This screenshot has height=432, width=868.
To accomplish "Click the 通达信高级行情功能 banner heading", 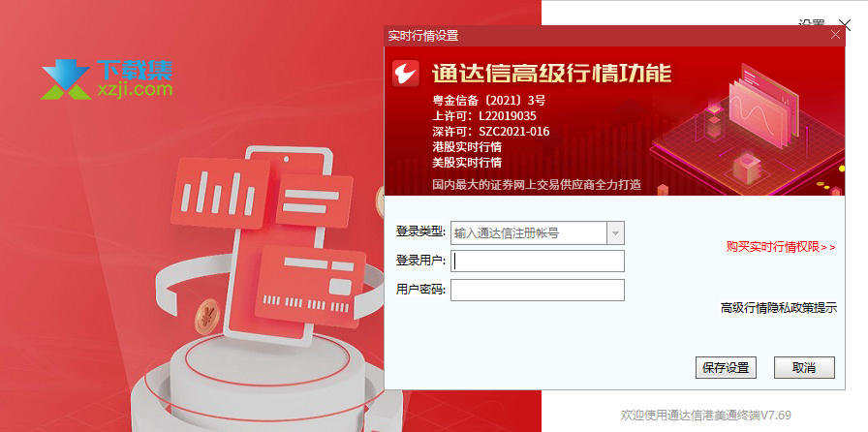I will [x=551, y=73].
